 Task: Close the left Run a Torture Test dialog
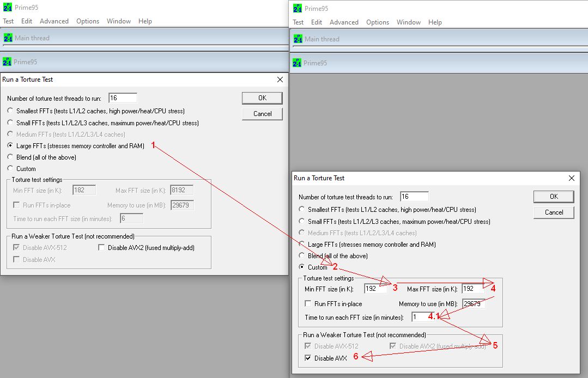(280, 80)
